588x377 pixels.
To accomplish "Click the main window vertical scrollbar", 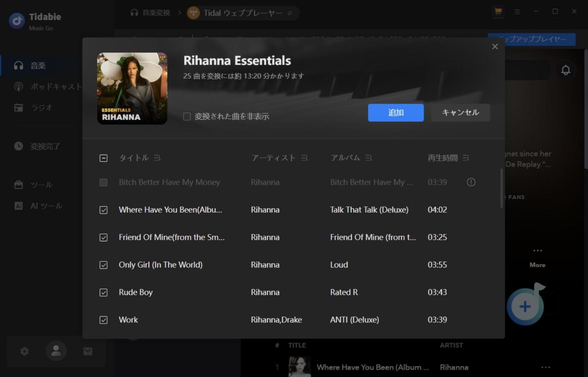I will click(585, 109).
